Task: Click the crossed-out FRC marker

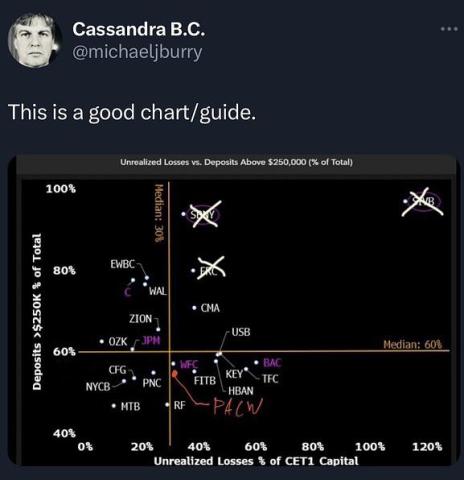Action: pos(211,268)
